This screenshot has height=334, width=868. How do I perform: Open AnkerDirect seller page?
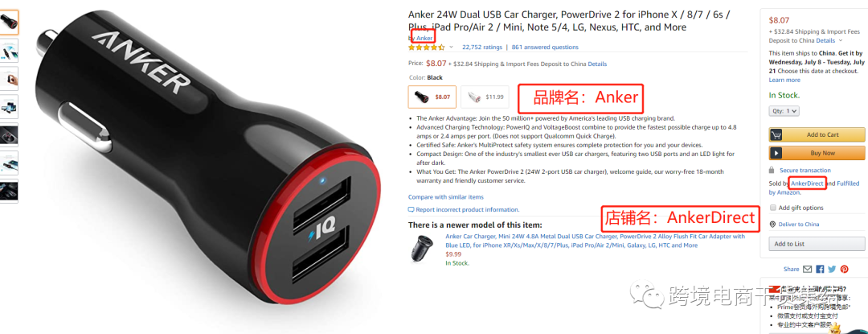click(x=807, y=183)
